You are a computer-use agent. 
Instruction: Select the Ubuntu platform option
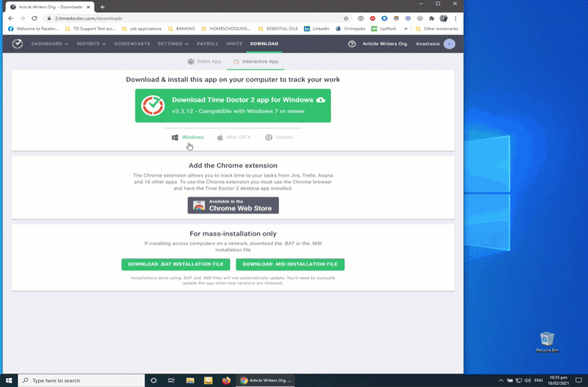point(279,137)
